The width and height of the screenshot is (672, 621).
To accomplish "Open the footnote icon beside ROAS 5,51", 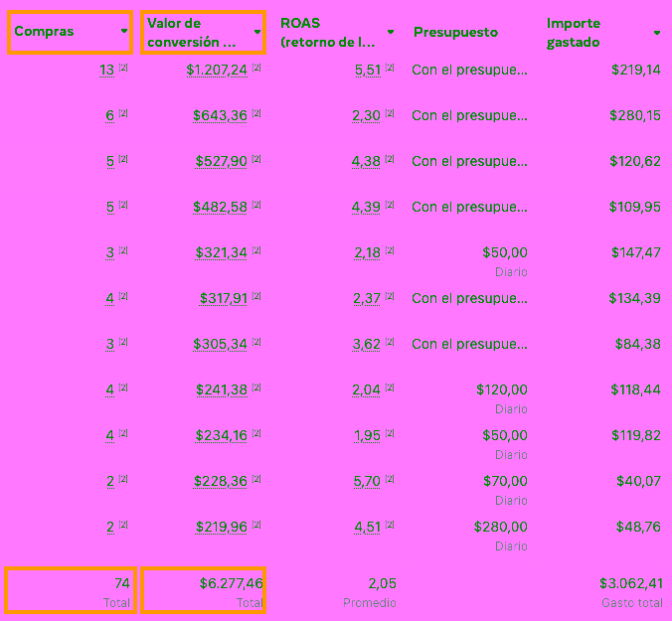I will [x=390, y=69].
